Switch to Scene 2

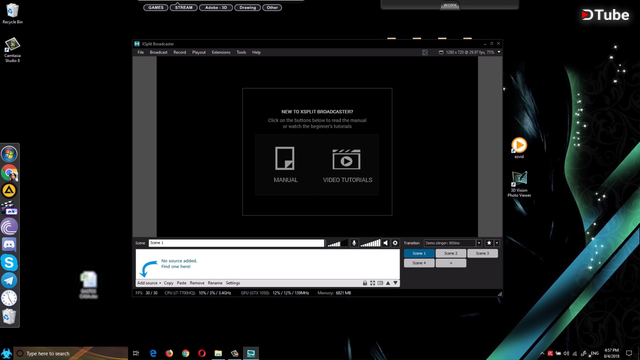coord(451,253)
